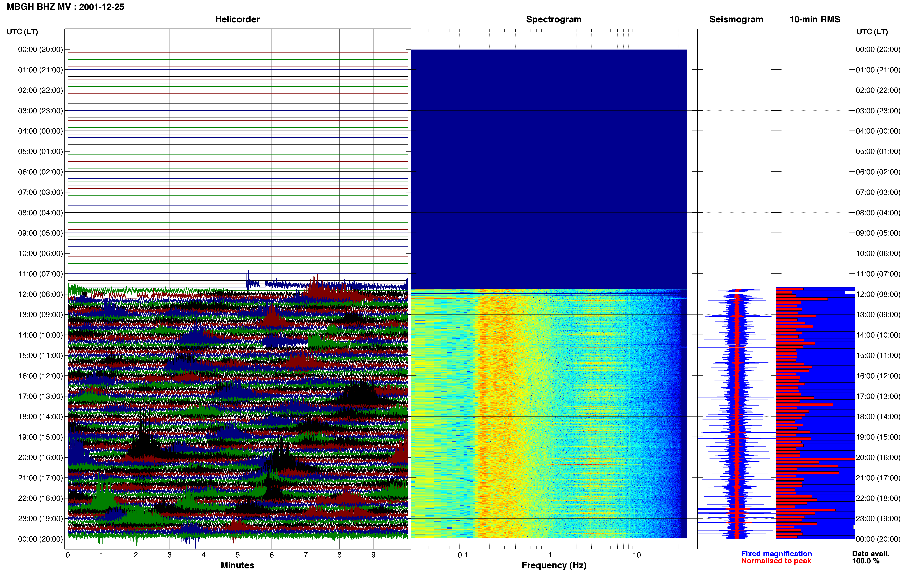Click right axis label '01:00 (21:00)'
Viewport: 924px width, 578px height.
878,70
